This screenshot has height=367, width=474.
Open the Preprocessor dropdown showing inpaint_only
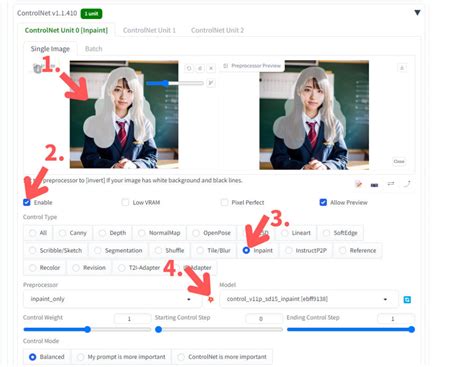(x=112, y=299)
